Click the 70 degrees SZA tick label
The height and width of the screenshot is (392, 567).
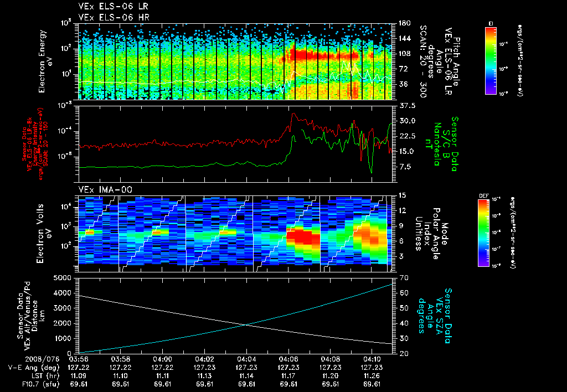(404, 278)
